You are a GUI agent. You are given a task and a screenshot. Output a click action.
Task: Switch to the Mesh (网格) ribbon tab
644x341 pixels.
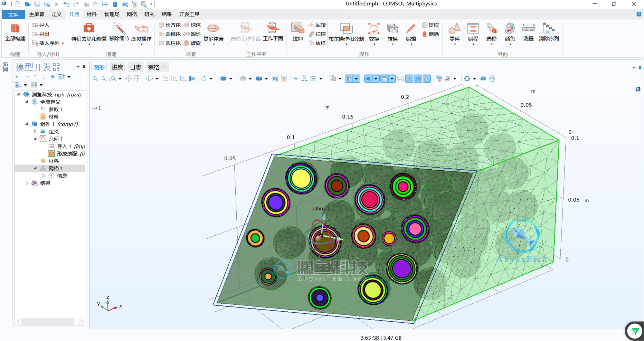(x=132, y=14)
